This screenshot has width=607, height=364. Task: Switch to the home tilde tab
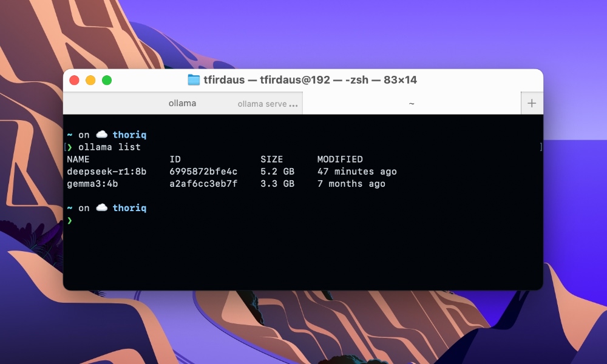(x=412, y=103)
